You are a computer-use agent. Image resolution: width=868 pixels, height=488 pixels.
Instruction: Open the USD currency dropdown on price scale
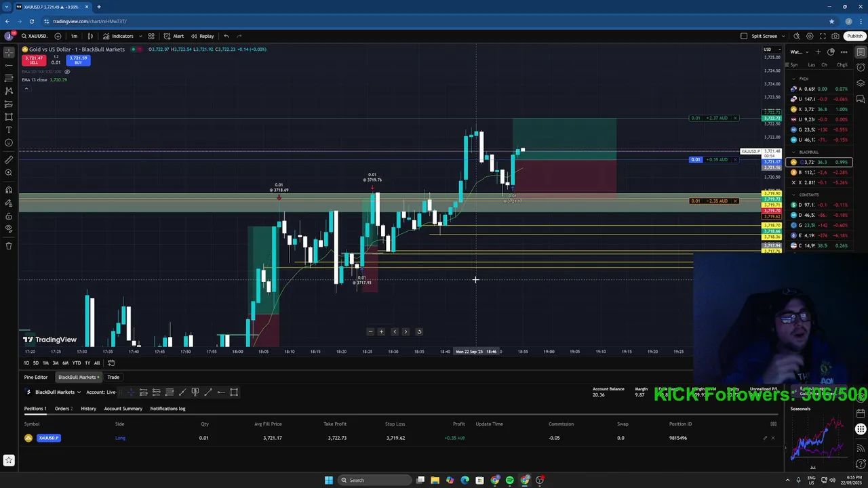pos(772,49)
